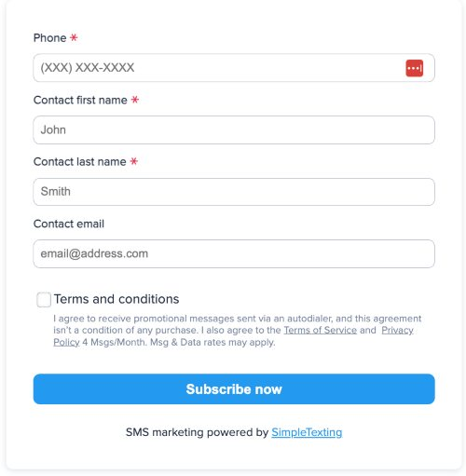Click the Terms and conditions label text
Screen dimensions: 466x476
pyautogui.click(x=116, y=299)
